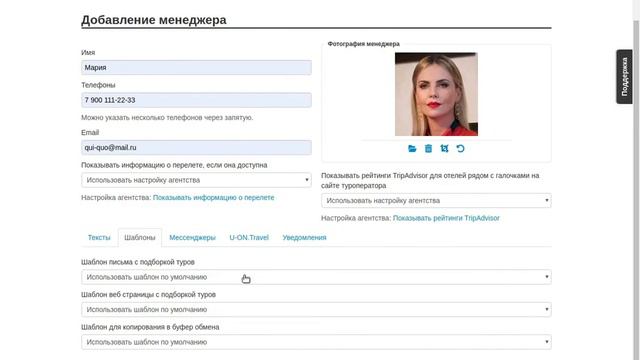
Task: Click label Шаблон веб страницы с подборкой туров
Action: [149, 294]
